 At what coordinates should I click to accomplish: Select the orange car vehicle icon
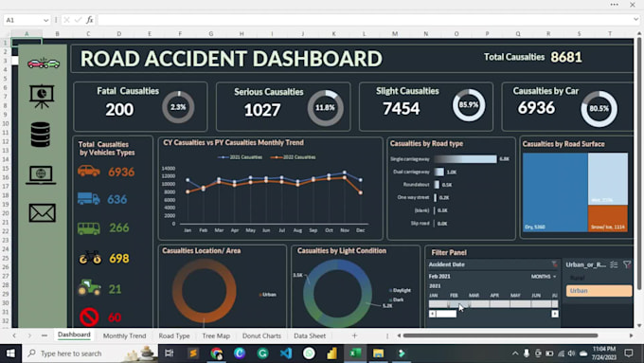89,171
